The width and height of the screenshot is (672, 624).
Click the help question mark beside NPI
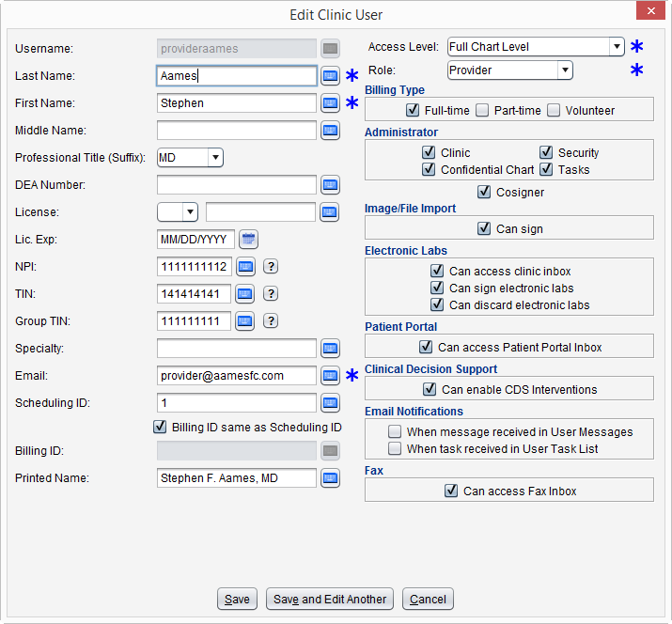click(270, 267)
